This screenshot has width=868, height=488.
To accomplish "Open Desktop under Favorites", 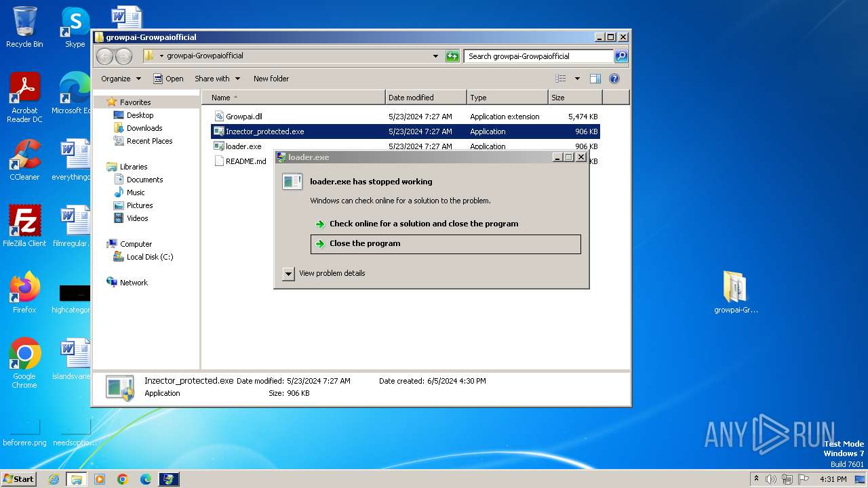I will coord(140,115).
